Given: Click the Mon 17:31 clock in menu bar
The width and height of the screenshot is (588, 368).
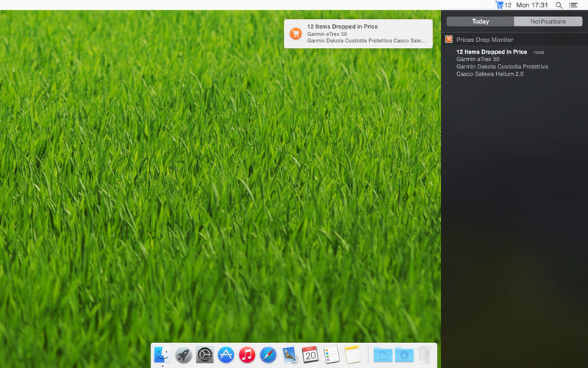Looking at the screenshot, I should [x=531, y=5].
